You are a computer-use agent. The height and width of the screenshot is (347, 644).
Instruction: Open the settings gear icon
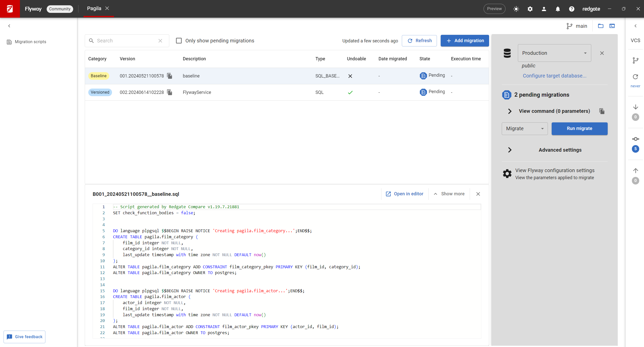point(530,9)
